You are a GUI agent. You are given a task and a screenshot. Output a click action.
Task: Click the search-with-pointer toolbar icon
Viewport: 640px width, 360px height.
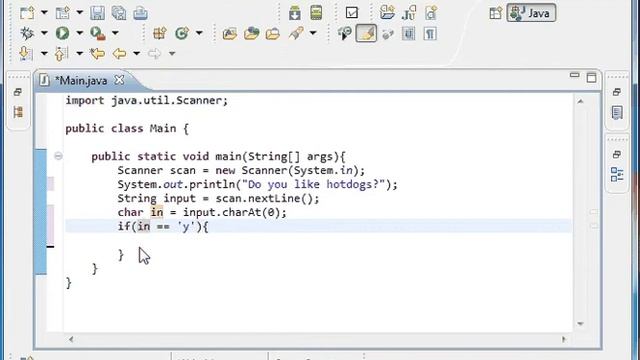(x=345, y=33)
